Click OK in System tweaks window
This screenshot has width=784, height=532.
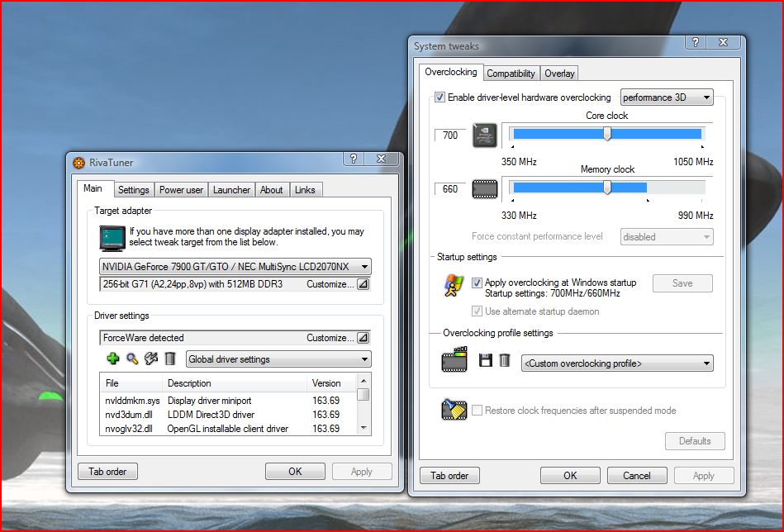[x=570, y=476]
